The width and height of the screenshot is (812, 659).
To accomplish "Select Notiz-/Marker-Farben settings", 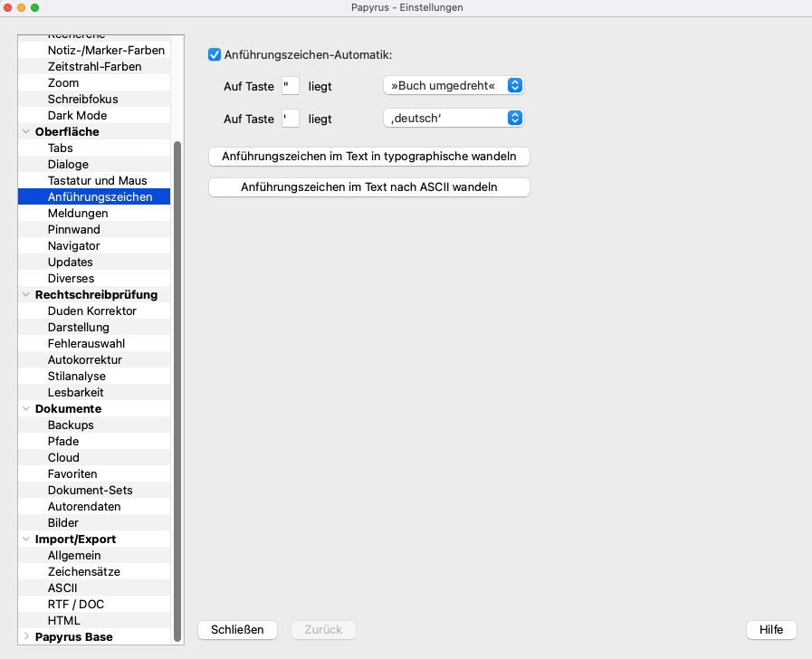I will [94, 50].
